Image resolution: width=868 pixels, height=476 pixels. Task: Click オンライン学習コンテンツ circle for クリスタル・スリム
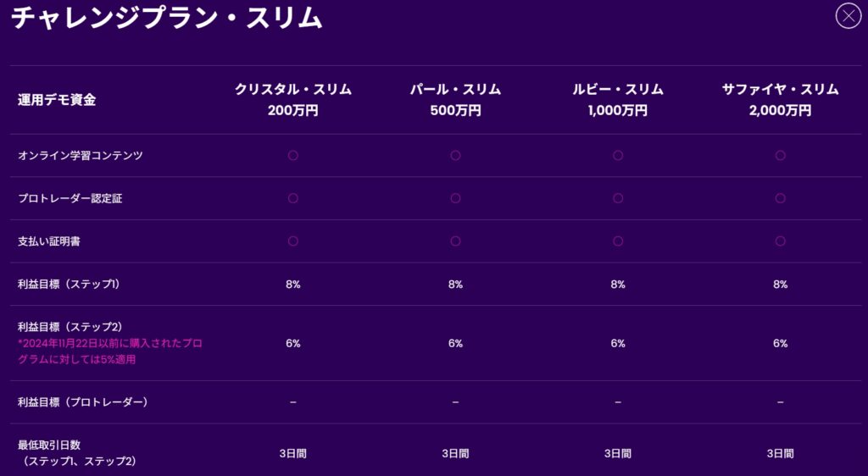pyautogui.click(x=293, y=156)
